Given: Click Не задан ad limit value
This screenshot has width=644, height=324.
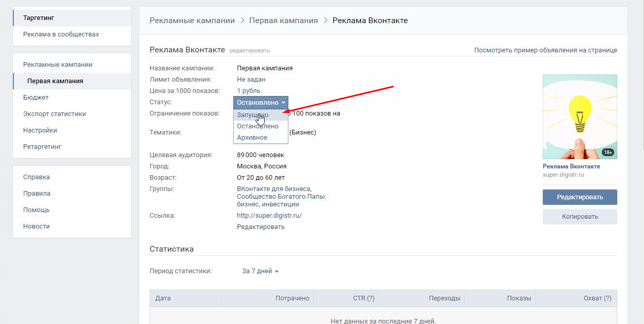Looking at the screenshot, I should (x=251, y=80).
